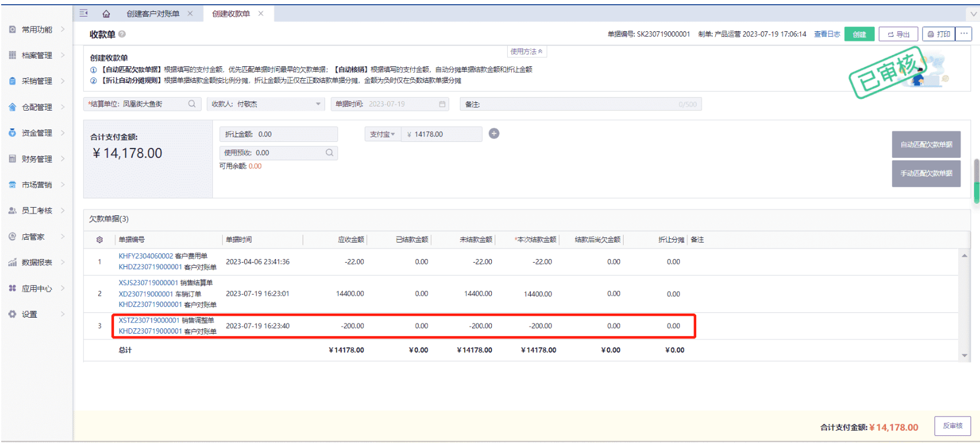Open the calendar icon in 单据时间 field
The height and width of the screenshot is (446, 980).
442,104
